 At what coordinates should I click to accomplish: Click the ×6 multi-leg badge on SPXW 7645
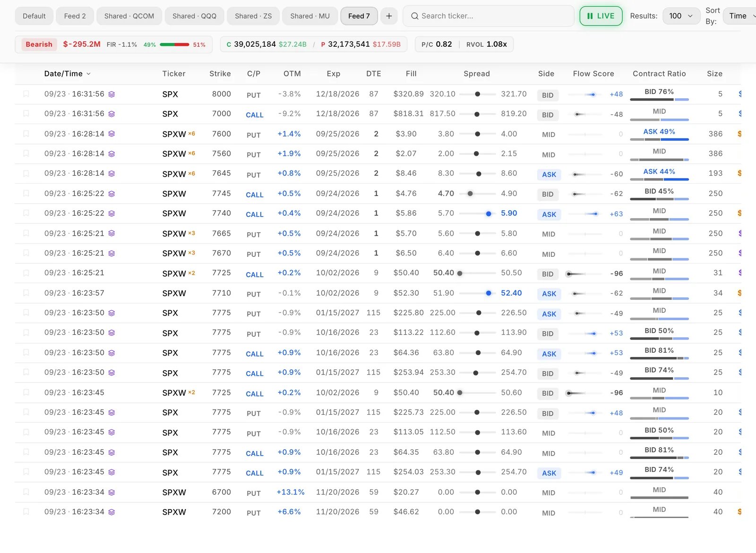192,173
